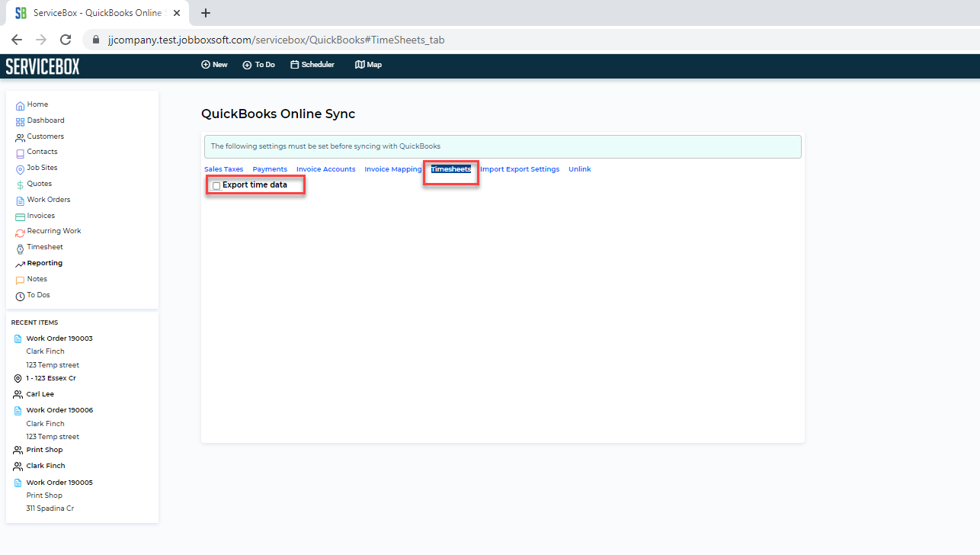The height and width of the screenshot is (555, 980).
Task: Click New in the top bar
Action: tap(214, 65)
